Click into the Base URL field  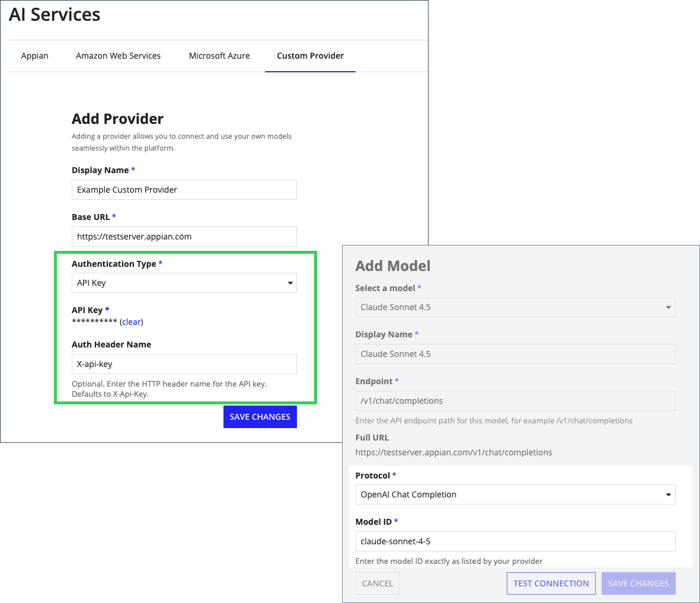pos(184,237)
